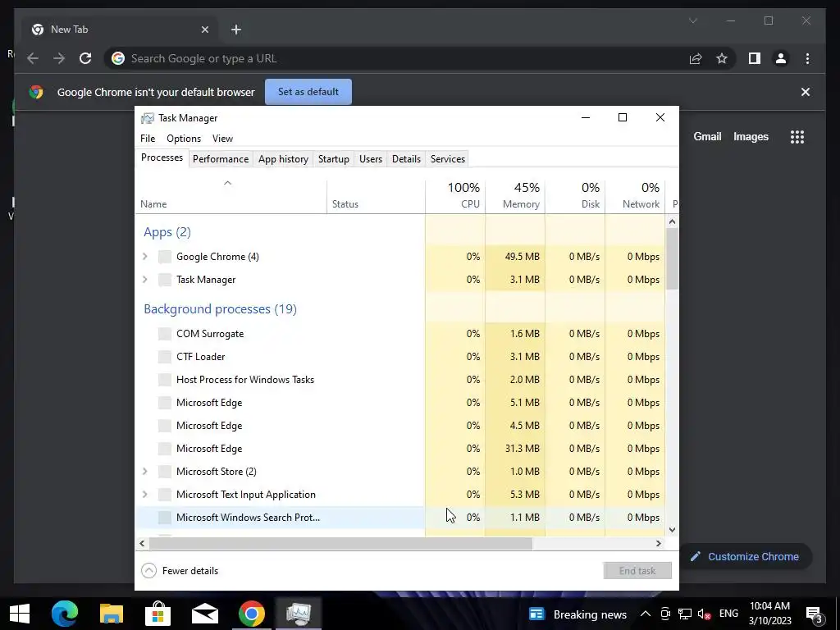Open the Google apps grid
This screenshot has width=840, height=630.
point(797,137)
